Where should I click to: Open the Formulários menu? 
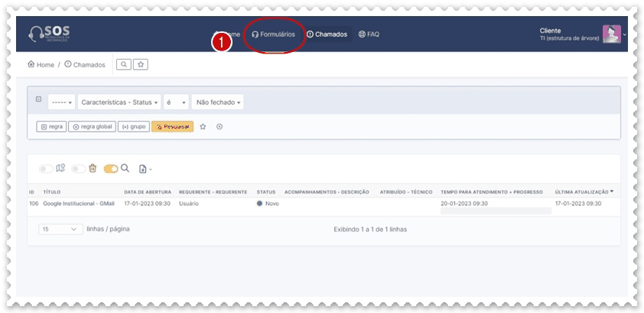(273, 34)
